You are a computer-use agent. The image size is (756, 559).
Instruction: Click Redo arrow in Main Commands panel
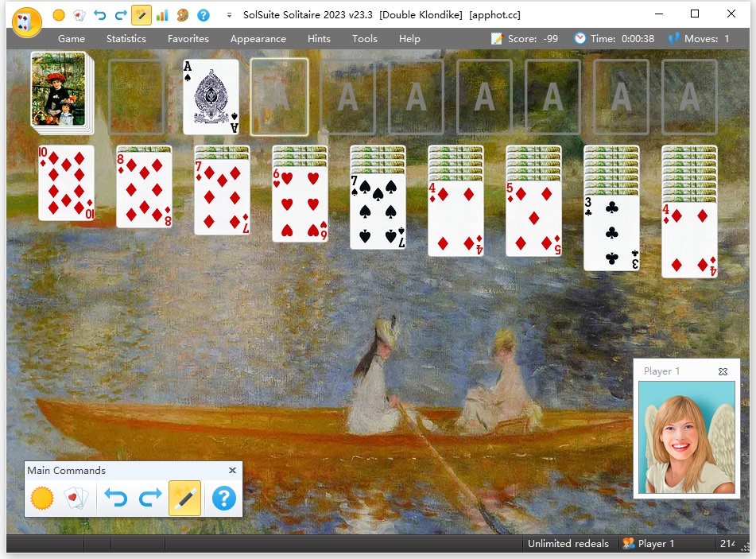click(x=150, y=499)
